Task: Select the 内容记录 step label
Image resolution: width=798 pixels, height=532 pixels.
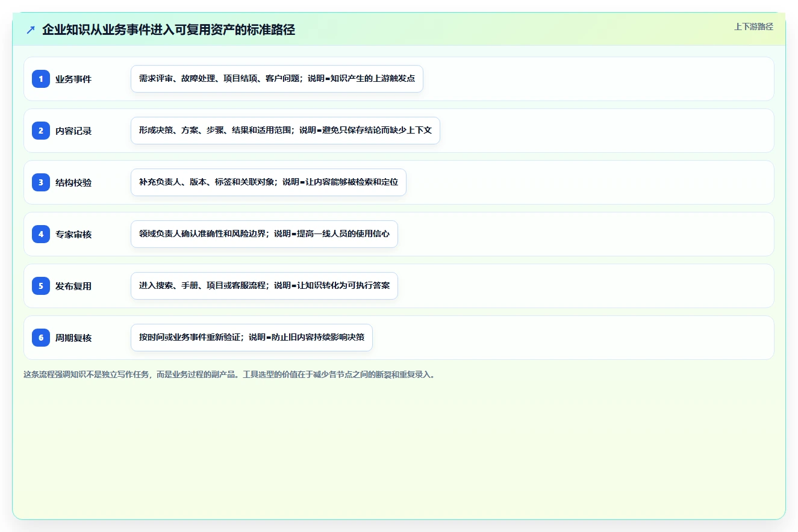Action: (x=73, y=131)
